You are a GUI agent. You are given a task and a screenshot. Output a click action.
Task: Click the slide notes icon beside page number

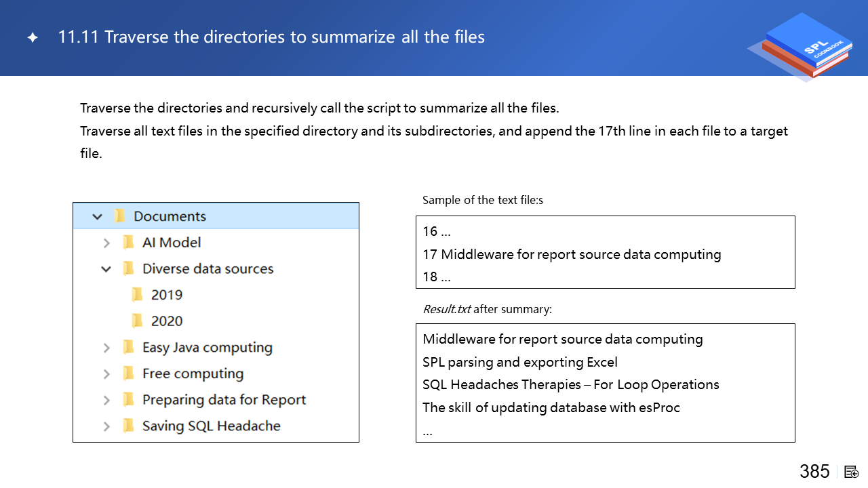pos(852,472)
